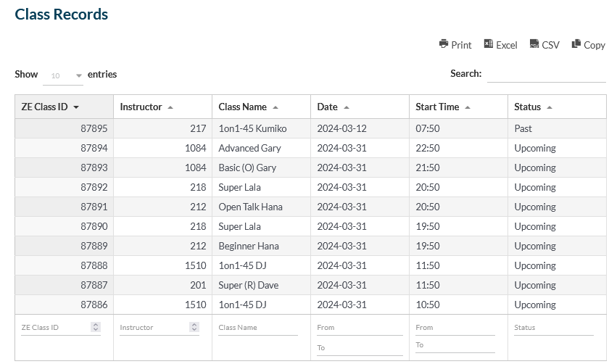Select the row for class 87895
The image size is (609, 364).
[310, 128]
